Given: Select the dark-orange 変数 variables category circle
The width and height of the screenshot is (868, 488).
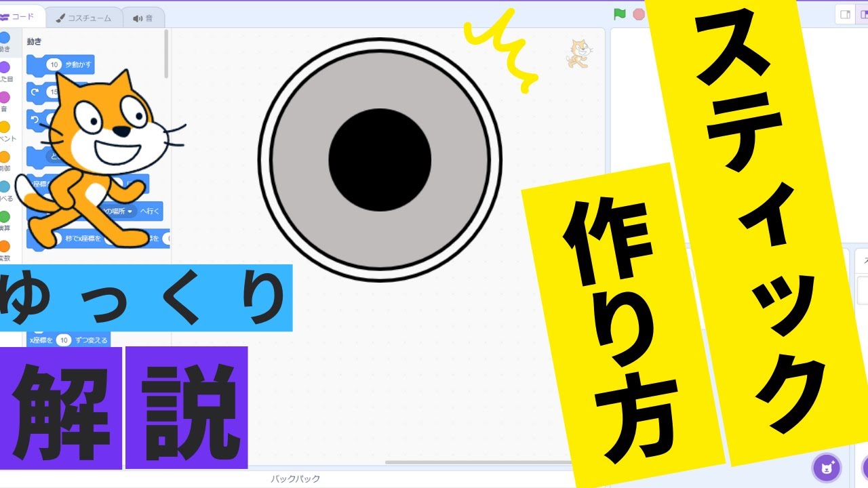Looking at the screenshot, I should pyautogui.click(x=5, y=246).
